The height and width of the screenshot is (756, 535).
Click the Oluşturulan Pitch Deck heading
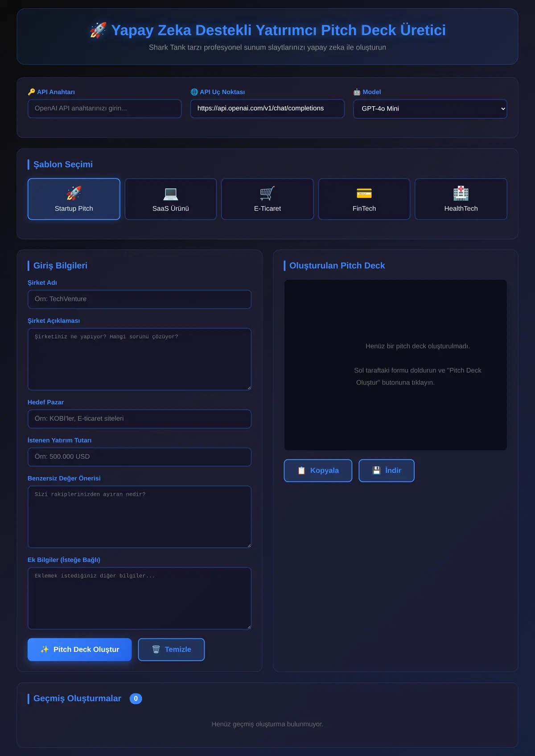coord(337,266)
